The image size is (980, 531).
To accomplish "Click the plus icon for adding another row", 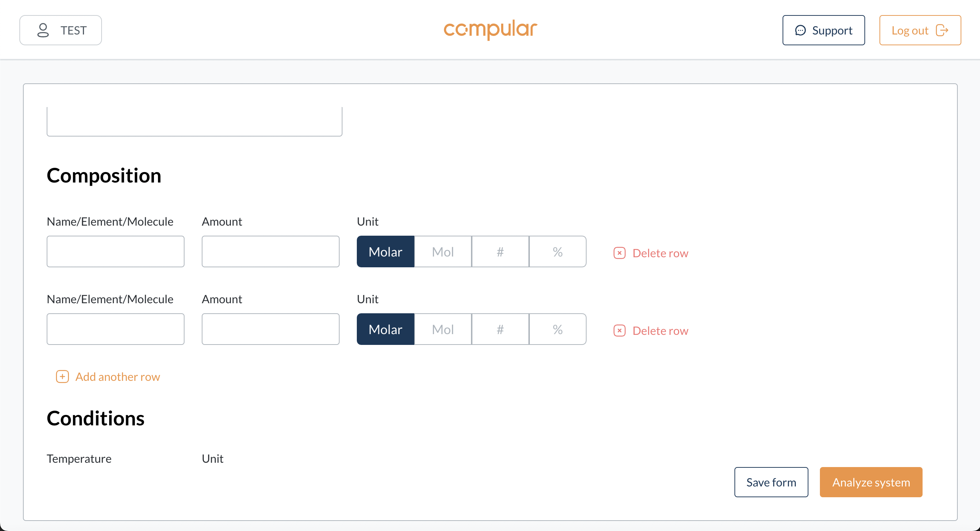I will (x=62, y=377).
